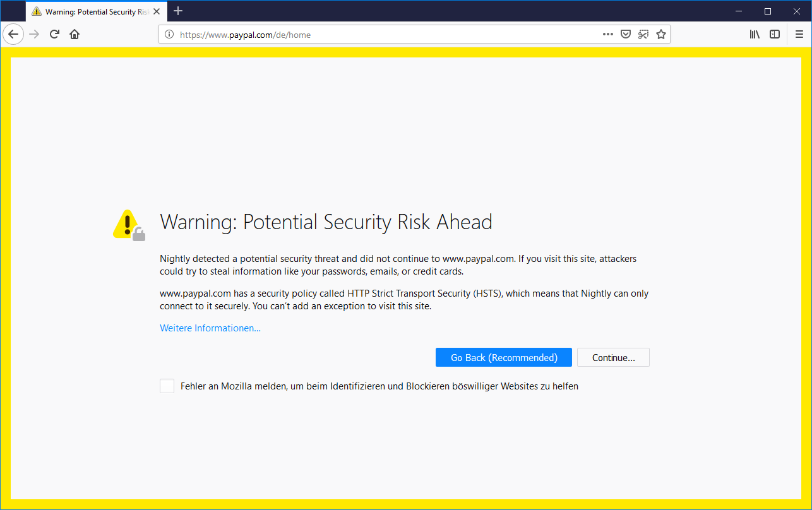Click 'Go Back (Recommended)' button

point(503,358)
